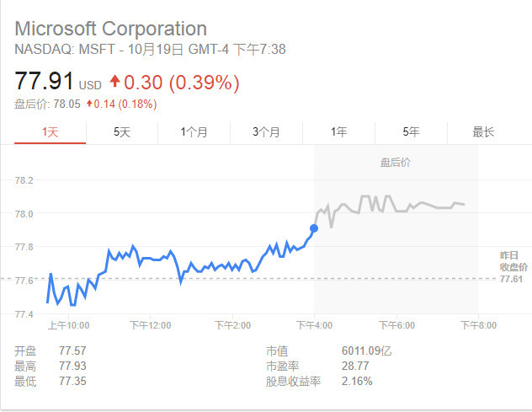Click the blue closing price dot
This screenshot has width=532, height=412.
coord(314,228)
